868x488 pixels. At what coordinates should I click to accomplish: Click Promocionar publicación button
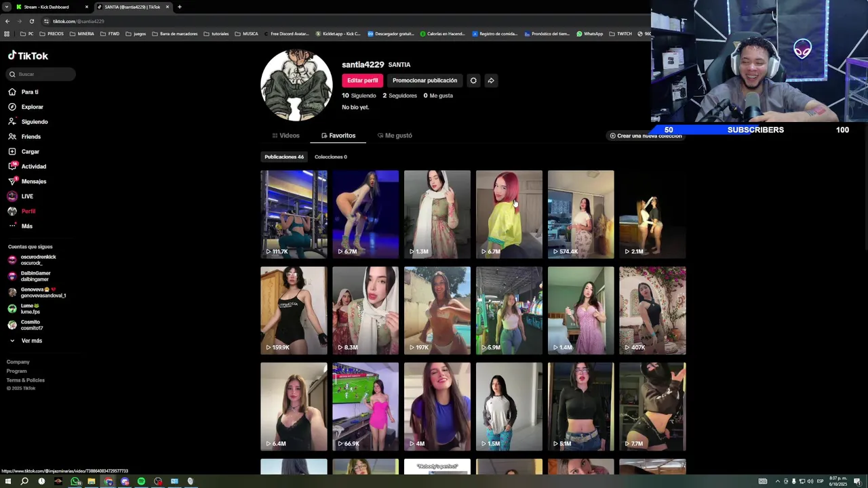coord(425,81)
